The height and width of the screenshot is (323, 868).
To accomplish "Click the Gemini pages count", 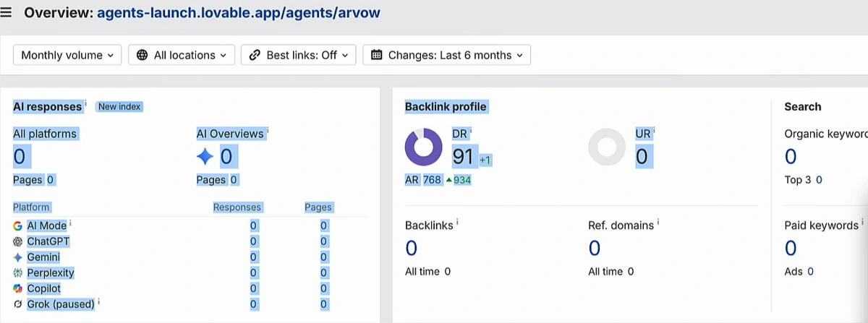I will [x=324, y=257].
